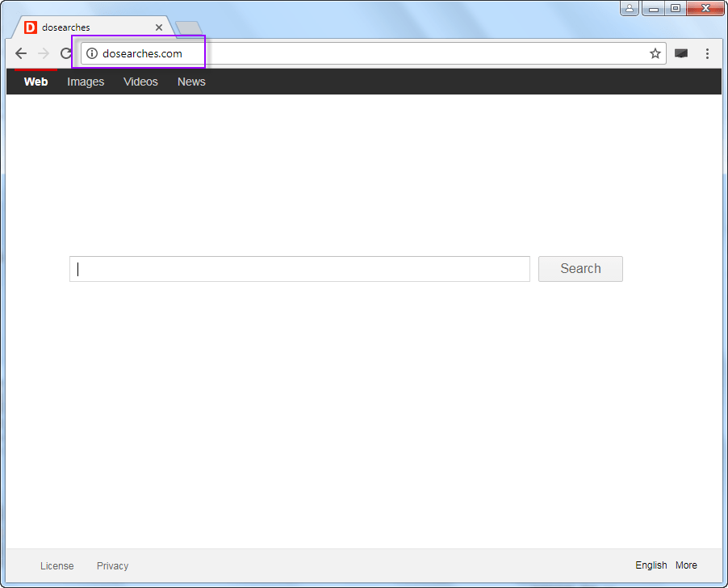Open the Chrome three-dot menu
Viewport: 728px width, 588px height.
(707, 53)
